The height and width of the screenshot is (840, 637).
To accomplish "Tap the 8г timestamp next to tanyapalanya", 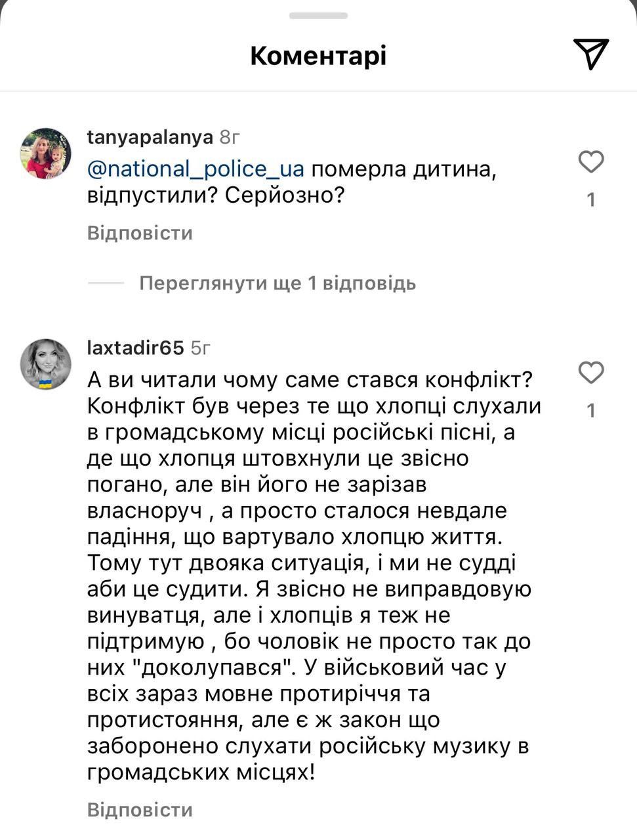I will [x=230, y=137].
